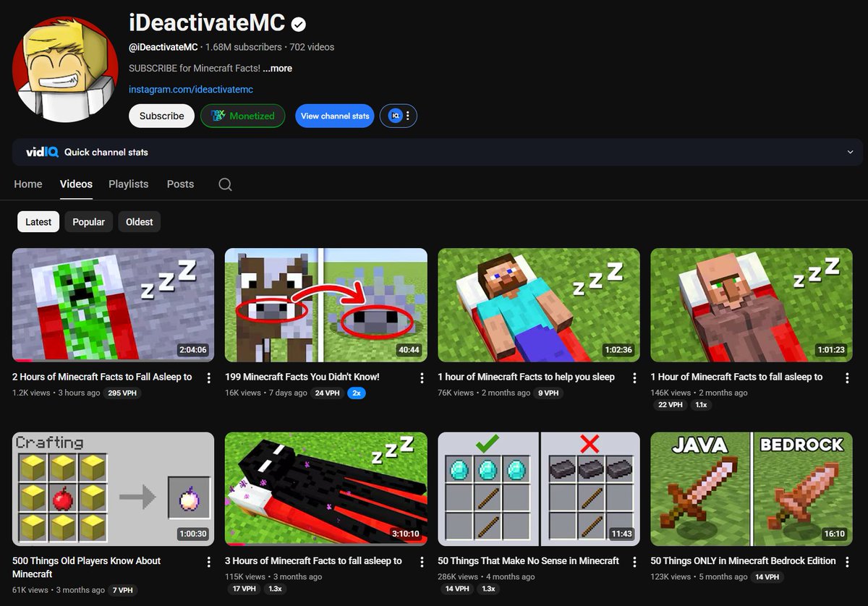Play the sleeping creeper thumbnail video
The image size is (868, 606).
(x=113, y=305)
